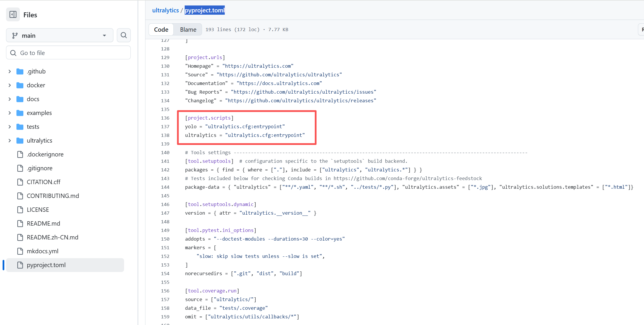This screenshot has width=644, height=325.
Task: Select the Code tab
Action: click(x=161, y=30)
